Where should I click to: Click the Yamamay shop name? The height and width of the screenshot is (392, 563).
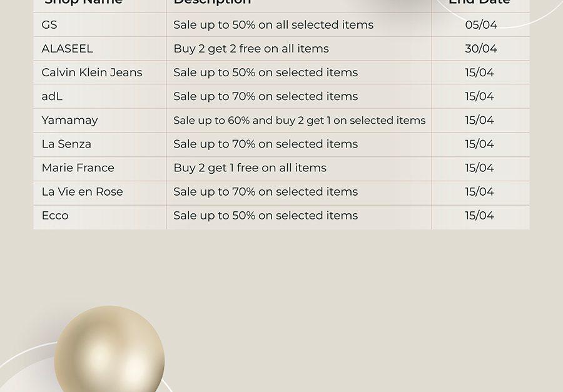click(x=69, y=121)
